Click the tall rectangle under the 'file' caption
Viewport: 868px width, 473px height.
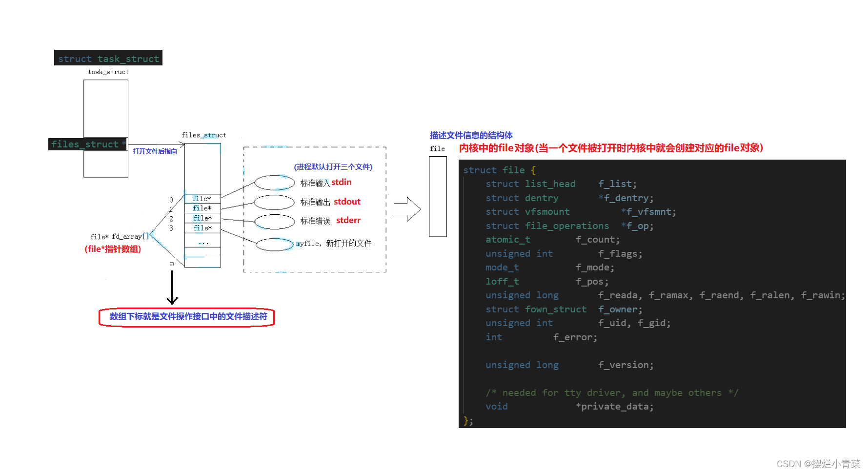click(438, 197)
